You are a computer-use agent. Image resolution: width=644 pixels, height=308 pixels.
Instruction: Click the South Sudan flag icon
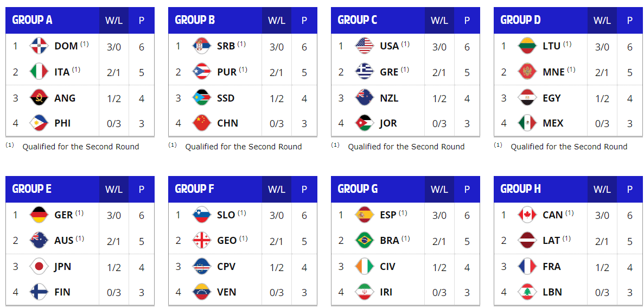(x=202, y=98)
